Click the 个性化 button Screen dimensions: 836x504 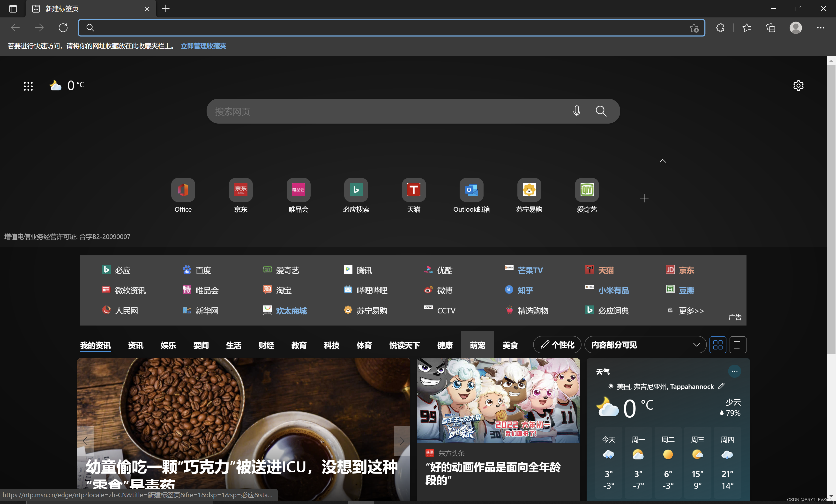[557, 345]
